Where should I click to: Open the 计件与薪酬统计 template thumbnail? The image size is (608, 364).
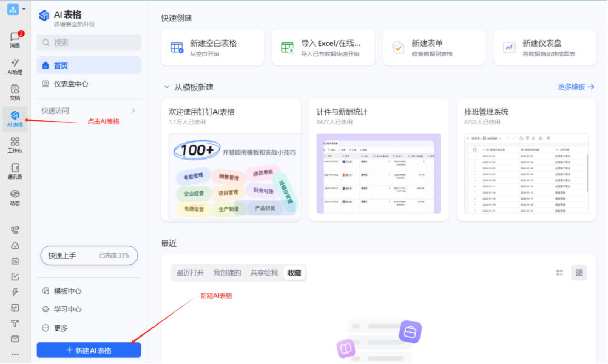pos(379,174)
